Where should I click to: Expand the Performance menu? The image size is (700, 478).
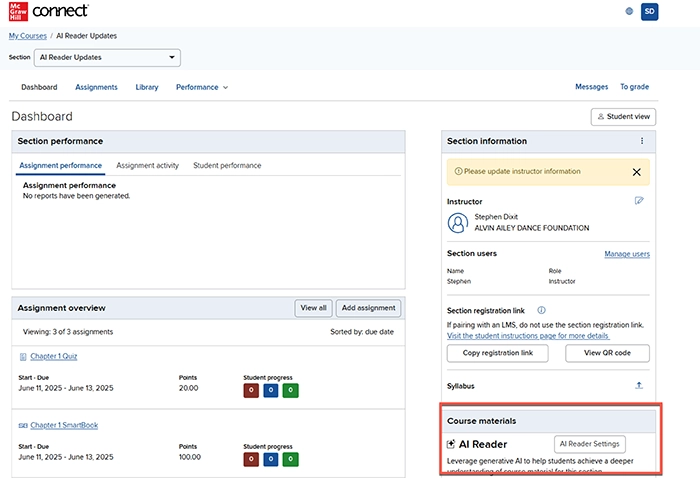(x=202, y=87)
